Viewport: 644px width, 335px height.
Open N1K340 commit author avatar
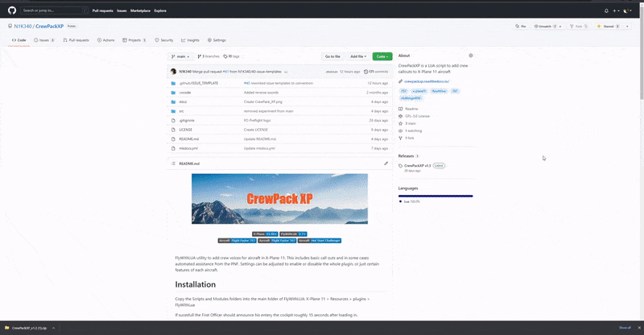(173, 72)
